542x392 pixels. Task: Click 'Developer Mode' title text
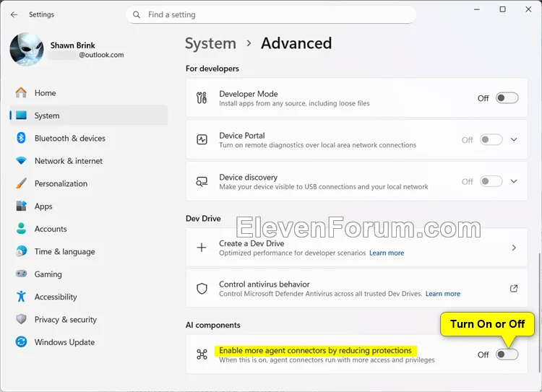point(248,94)
